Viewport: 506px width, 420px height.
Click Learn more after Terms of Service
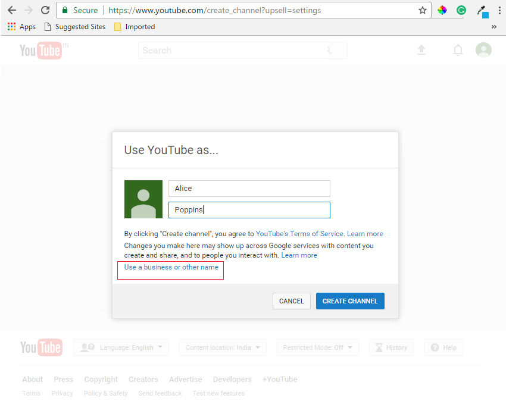(365, 234)
